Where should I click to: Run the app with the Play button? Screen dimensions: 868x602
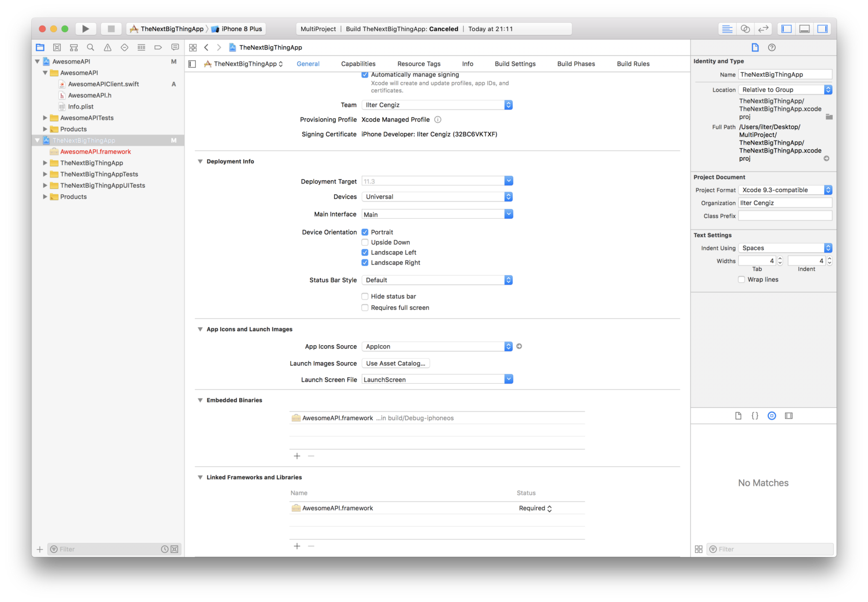tap(85, 29)
